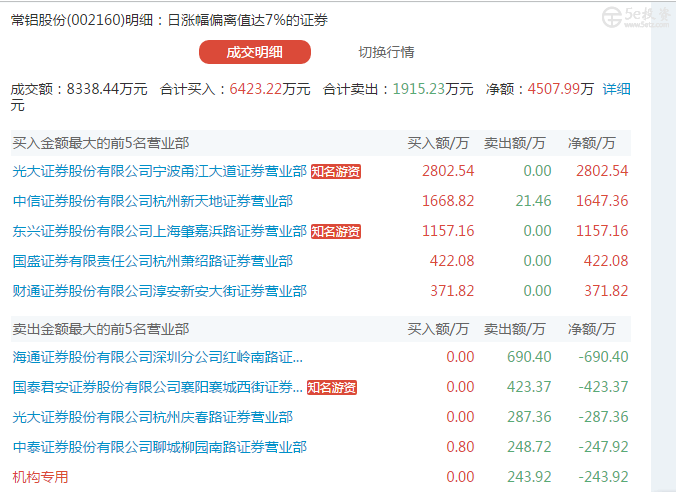Click 买入额/万 header in buy table
Screen dimensions: 676x492
click(x=438, y=143)
